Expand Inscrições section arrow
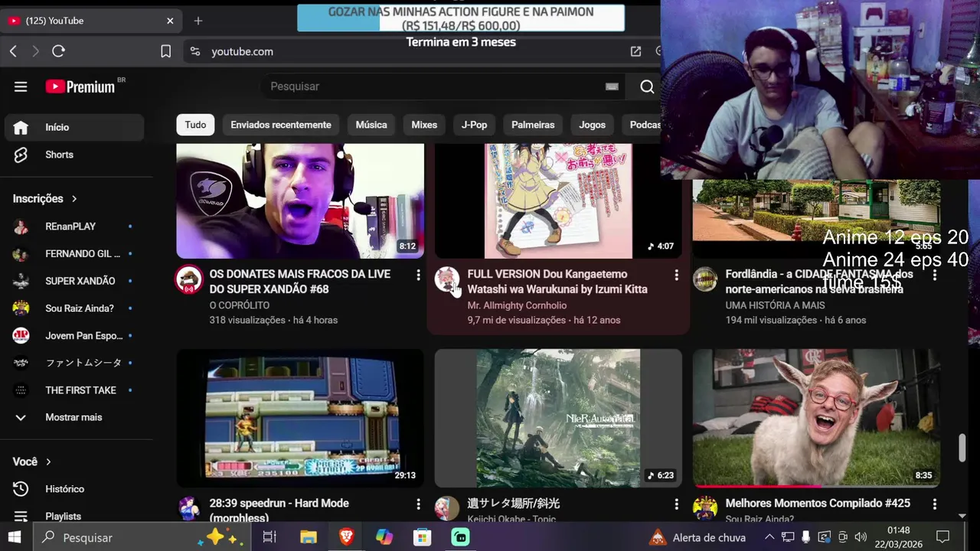980x551 pixels. click(74, 199)
